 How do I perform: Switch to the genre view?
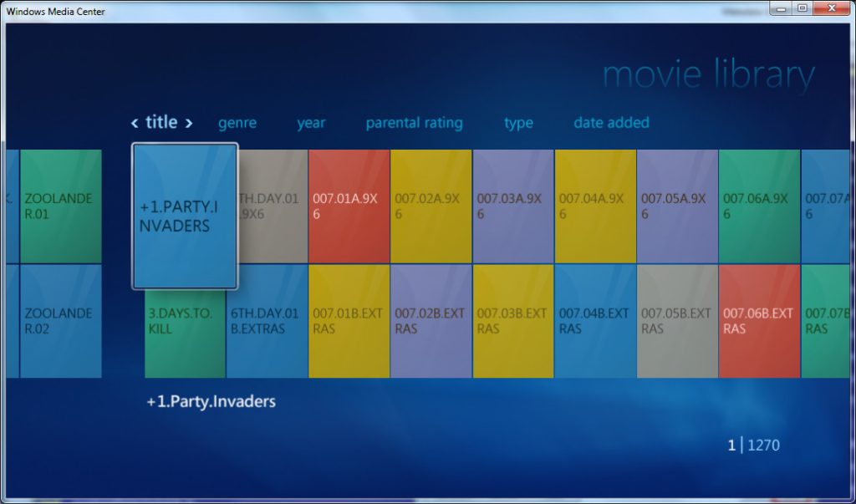[237, 123]
